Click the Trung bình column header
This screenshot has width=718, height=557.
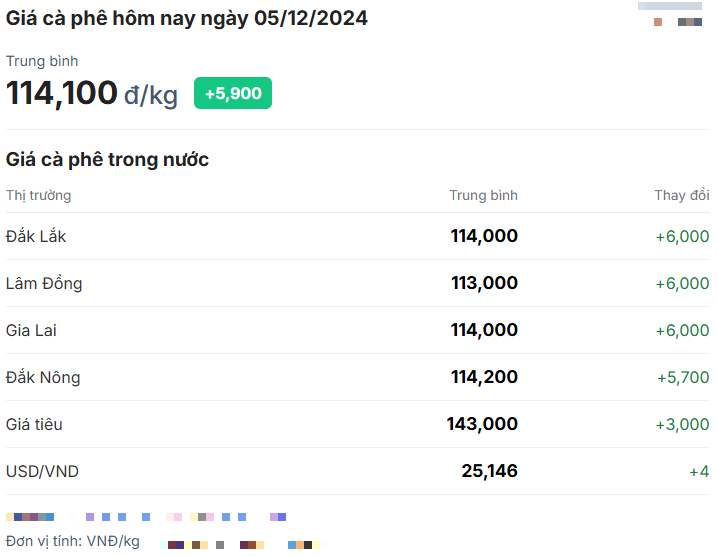[x=483, y=195]
